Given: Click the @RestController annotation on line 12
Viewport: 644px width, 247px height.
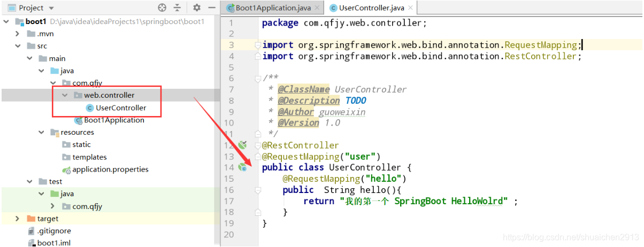Looking at the screenshot, I should coord(300,145).
